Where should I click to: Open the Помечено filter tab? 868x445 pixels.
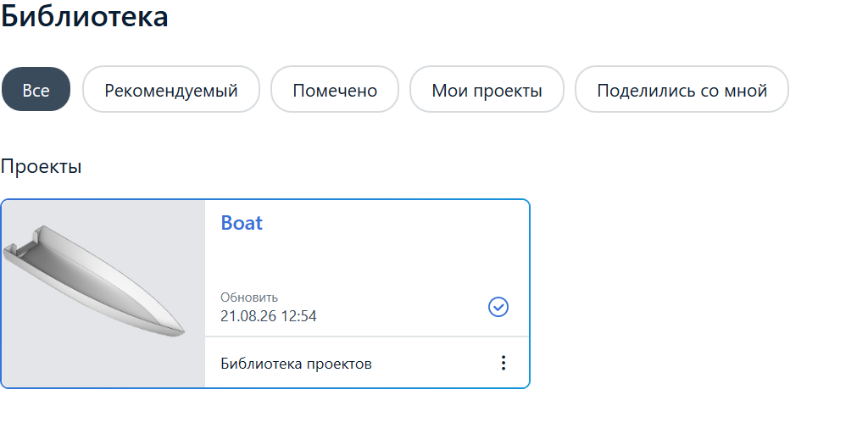point(335,90)
